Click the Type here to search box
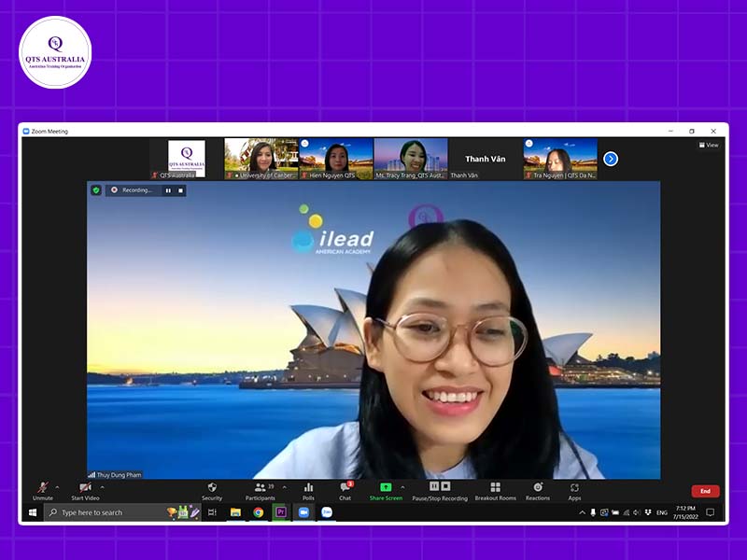Viewport: 747px width, 560px height. (x=122, y=512)
